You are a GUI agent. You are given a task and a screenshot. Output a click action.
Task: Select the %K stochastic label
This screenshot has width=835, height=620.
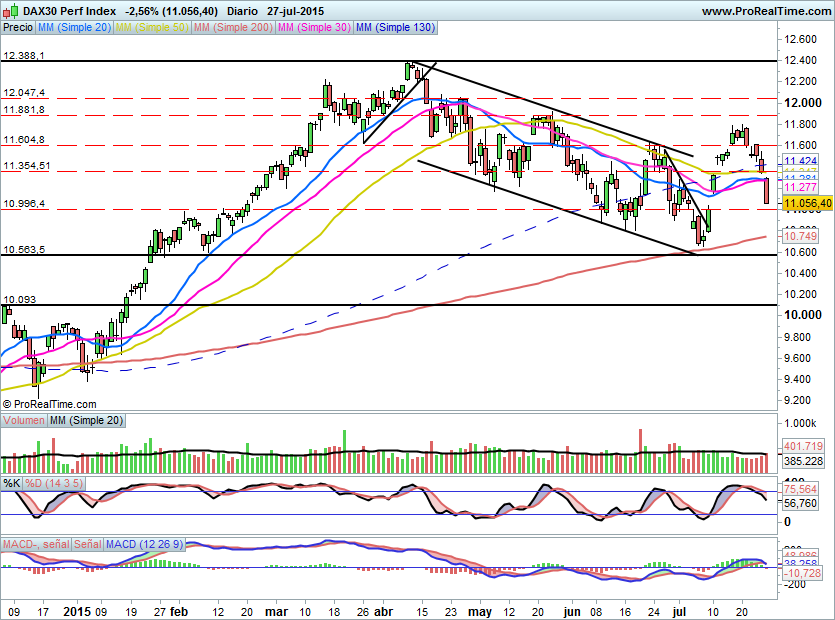pyautogui.click(x=12, y=483)
